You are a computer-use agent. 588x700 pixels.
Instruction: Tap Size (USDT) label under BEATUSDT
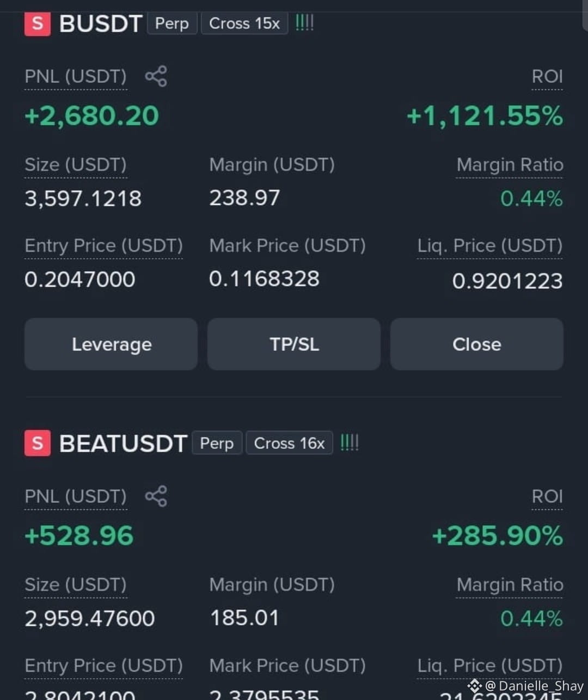[x=76, y=585]
